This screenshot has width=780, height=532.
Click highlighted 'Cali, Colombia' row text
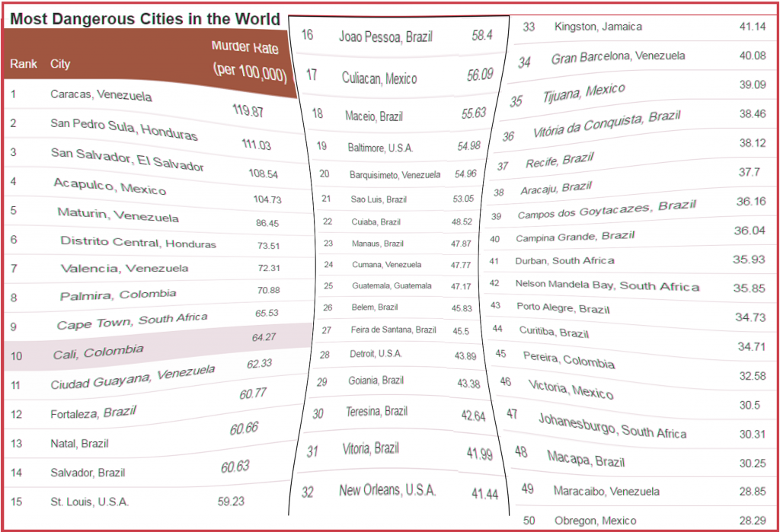point(98,352)
